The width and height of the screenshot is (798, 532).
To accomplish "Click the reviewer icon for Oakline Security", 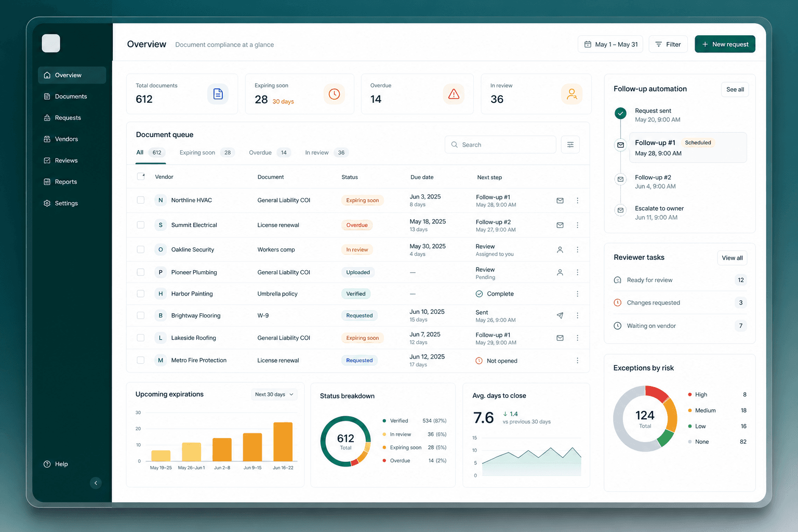I will tap(560, 250).
